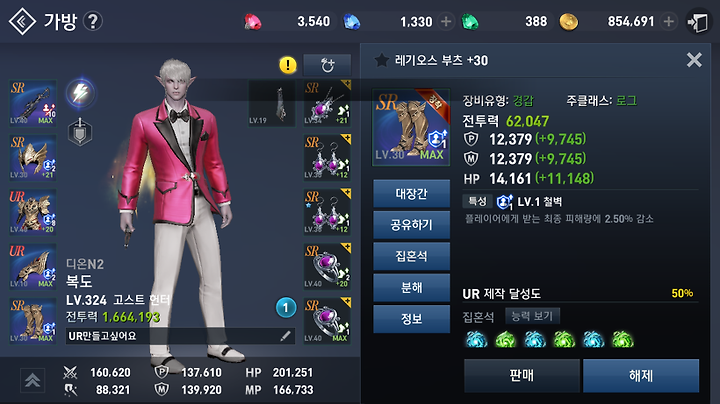Click the blue number 1 badge
The height and width of the screenshot is (404, 720).
click(x=286, y=308)
